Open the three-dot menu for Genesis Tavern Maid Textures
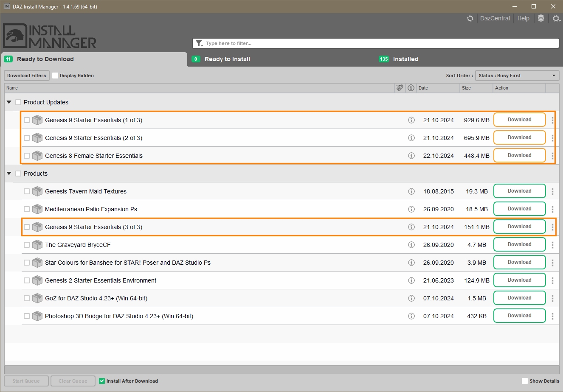Screen dimensions: 563x392 click(x=552, y=191)
